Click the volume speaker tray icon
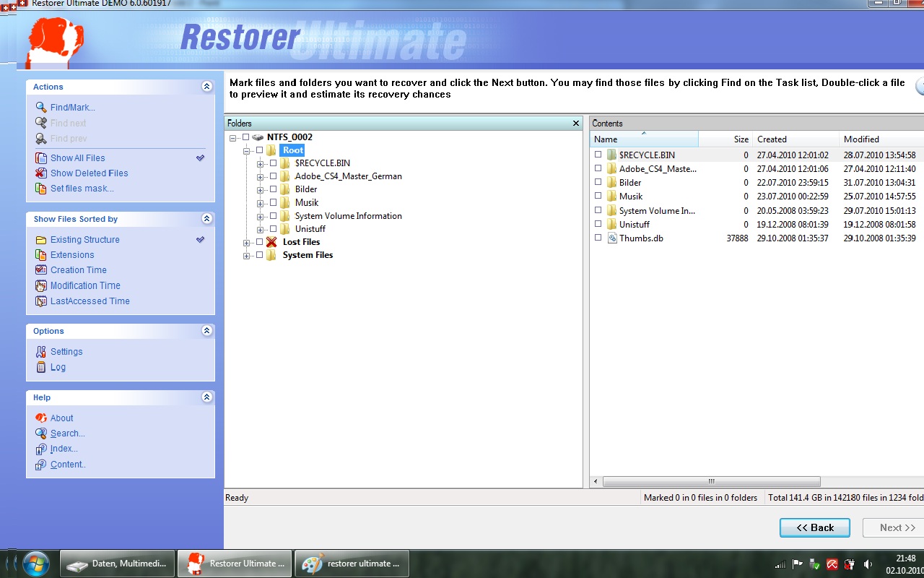 pyautogui.click(x=868, y=564)
